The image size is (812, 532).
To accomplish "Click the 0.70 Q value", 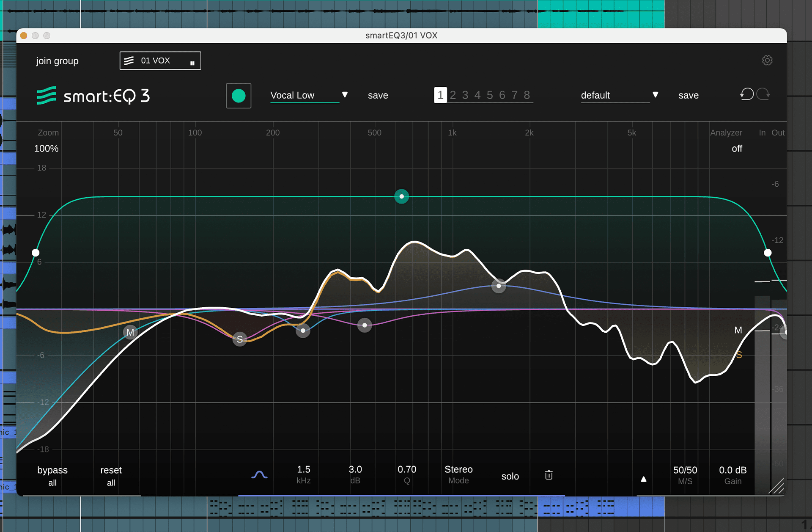I will (407, 469).
